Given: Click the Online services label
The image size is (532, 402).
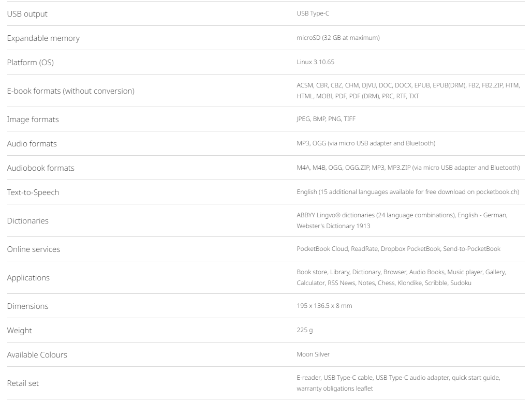Looking at the screenshot, I should pyautogui.click(x=33, y=249).
